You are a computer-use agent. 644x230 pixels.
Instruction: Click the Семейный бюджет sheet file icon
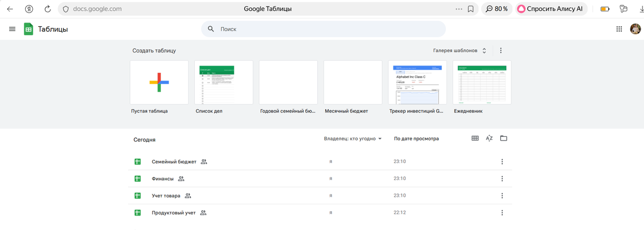[x=137, y=161]
